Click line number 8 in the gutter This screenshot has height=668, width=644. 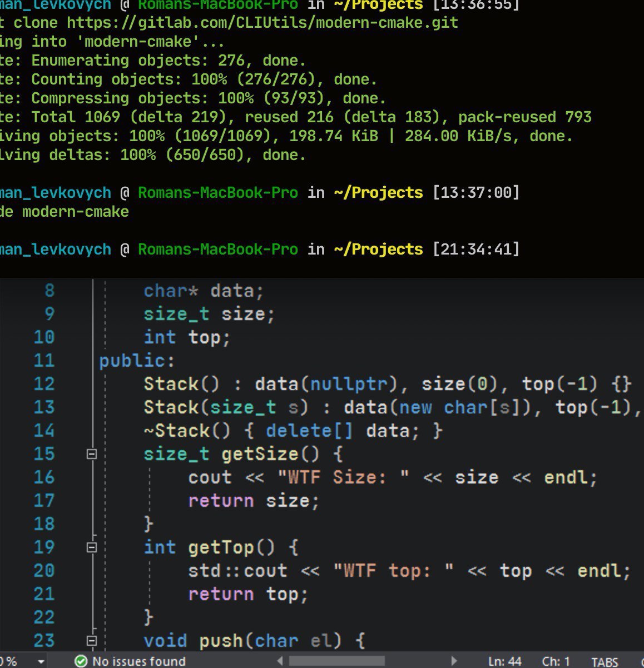pyautogui.click(x=49, y=291)
